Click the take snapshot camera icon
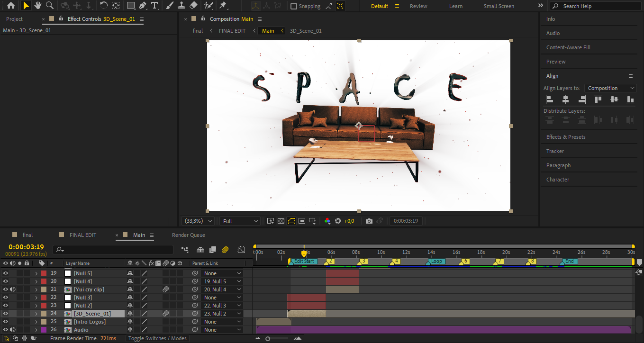This screenshot has width=644, height=343. pyautogui.click(x=369, y=221)
